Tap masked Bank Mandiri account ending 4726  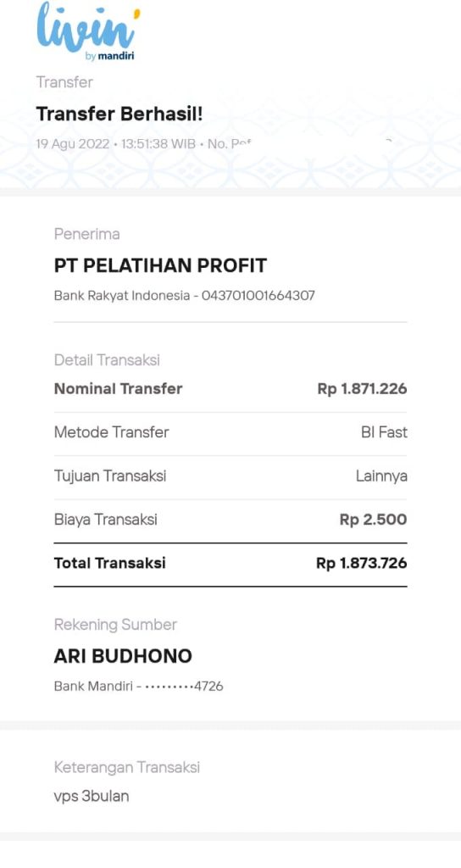pos(139,687)
